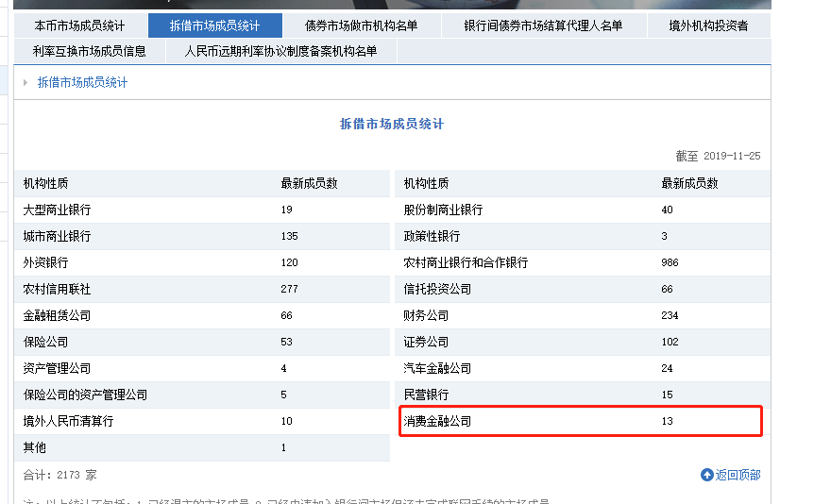831x504 pixels.
Task: Click the 返回顶部 link text
Action: click(x=738, y=475)
